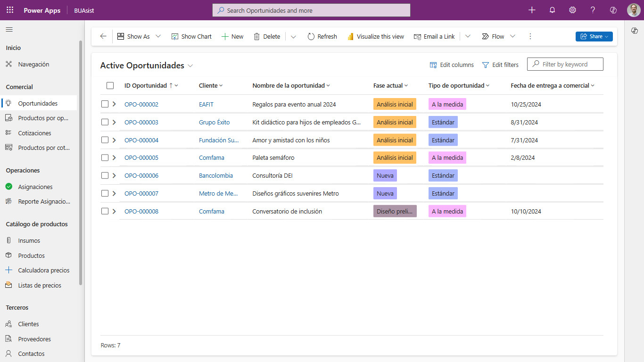This screenshot has height=362, width=644.
Task: Open the settings gear
Action: (572, 10)
